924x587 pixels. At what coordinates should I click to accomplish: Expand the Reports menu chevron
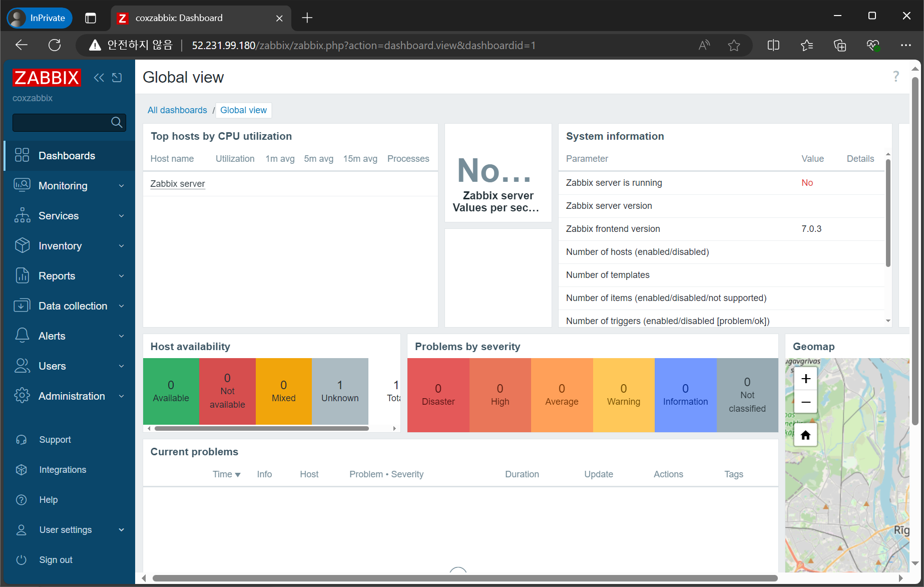(121, 276)
